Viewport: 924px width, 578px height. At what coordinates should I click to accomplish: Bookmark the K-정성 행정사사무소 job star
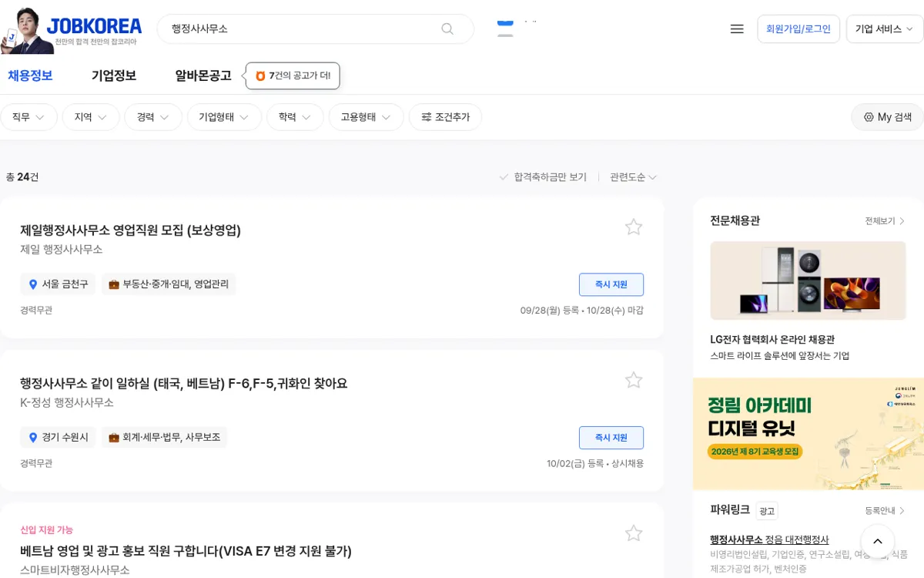pyautogui.click(x=634, y=380)
